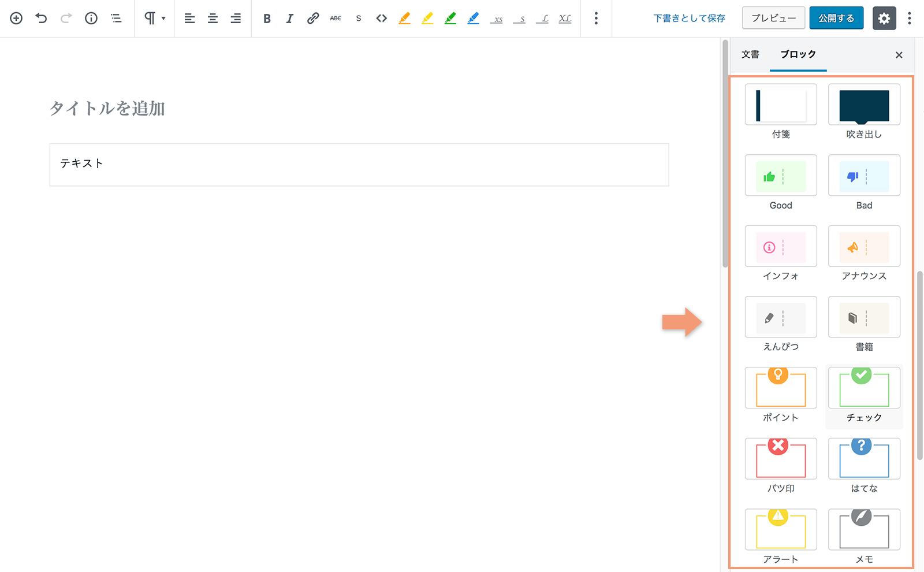Screen dimensions: 924x572
Task: Open the content structure info icon
Action: coord(91,18)
